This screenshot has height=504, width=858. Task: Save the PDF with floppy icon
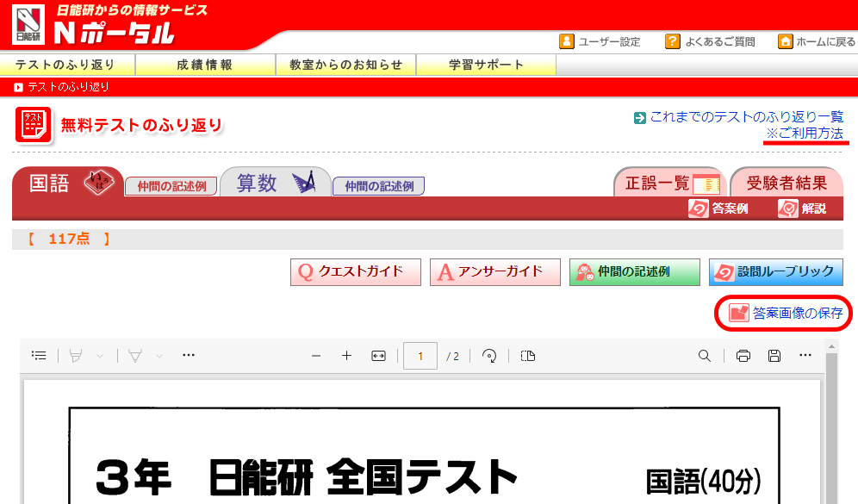coord(774,356)
